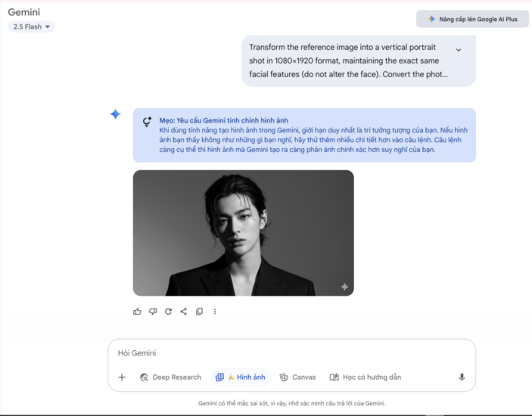This screenshot has width=532, height=416.
Task: Expand the truncated prompt with chevron
Action: coord(459,50)
